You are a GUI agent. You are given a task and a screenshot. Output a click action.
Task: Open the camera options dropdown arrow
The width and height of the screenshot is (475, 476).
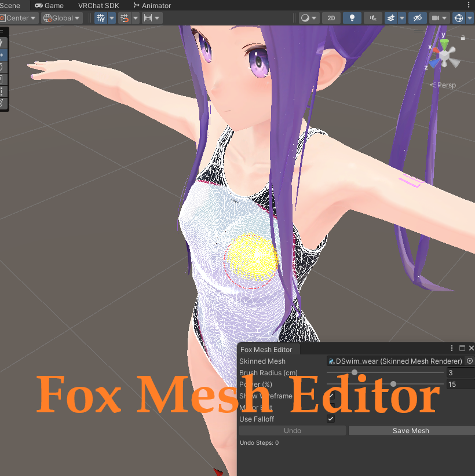tap(444, 18)
